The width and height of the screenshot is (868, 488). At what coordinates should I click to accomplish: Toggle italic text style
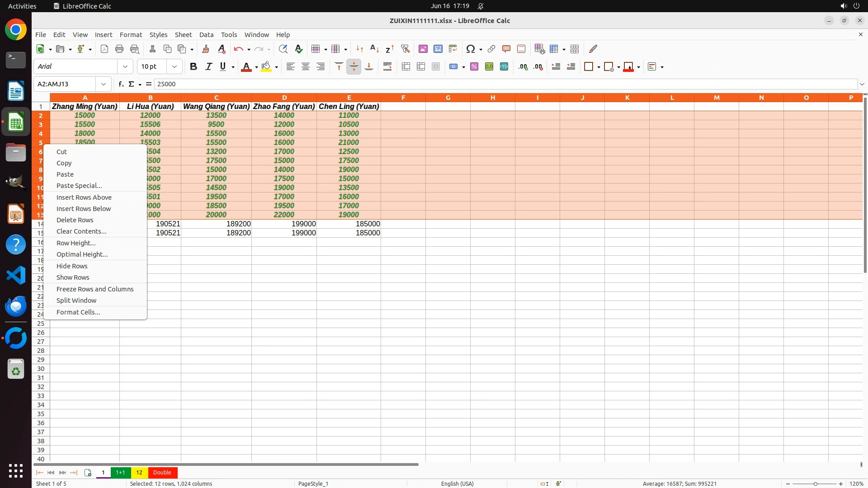(208, 67)
